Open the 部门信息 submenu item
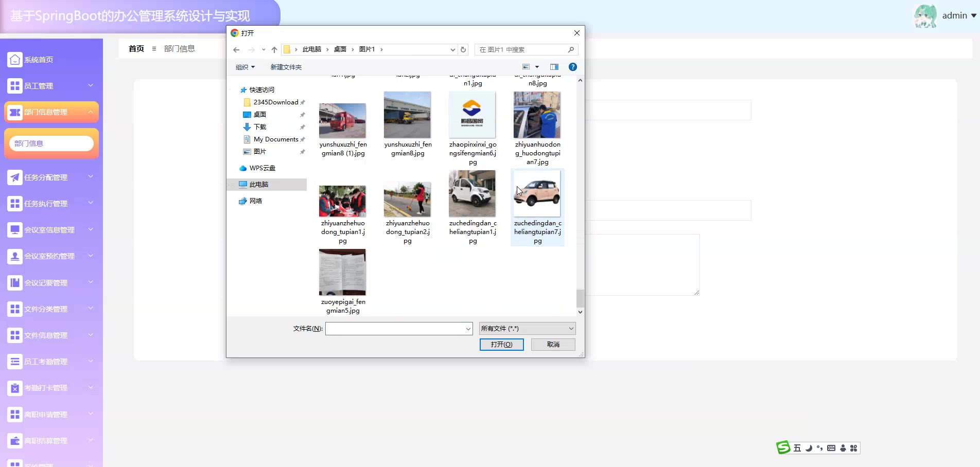 [x=51, y=143]
